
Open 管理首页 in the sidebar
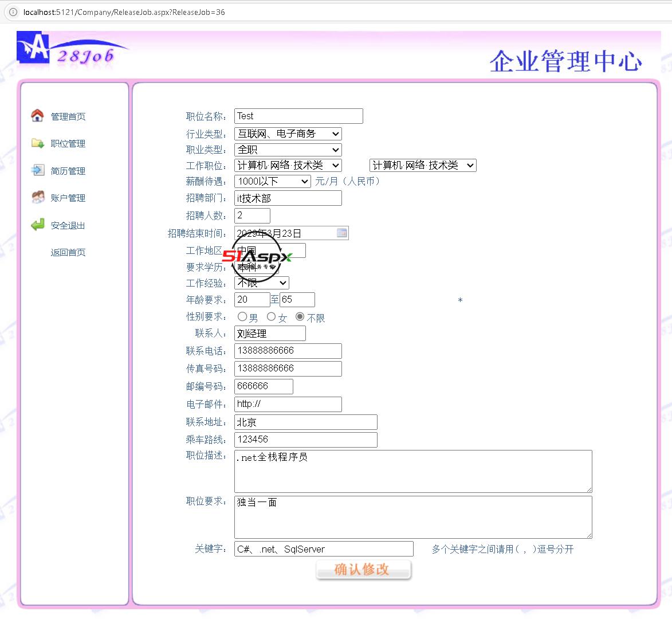tap(68, 116)
